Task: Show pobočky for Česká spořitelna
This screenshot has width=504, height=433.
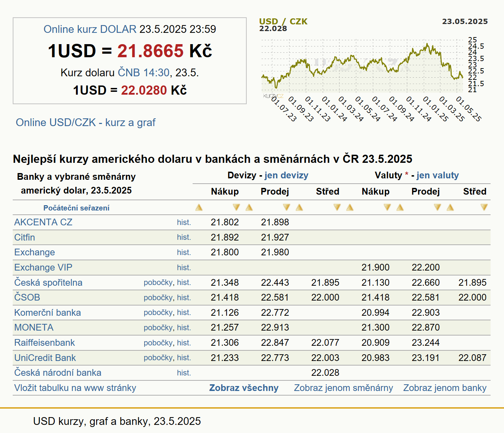Action: (x=158, y=283)
